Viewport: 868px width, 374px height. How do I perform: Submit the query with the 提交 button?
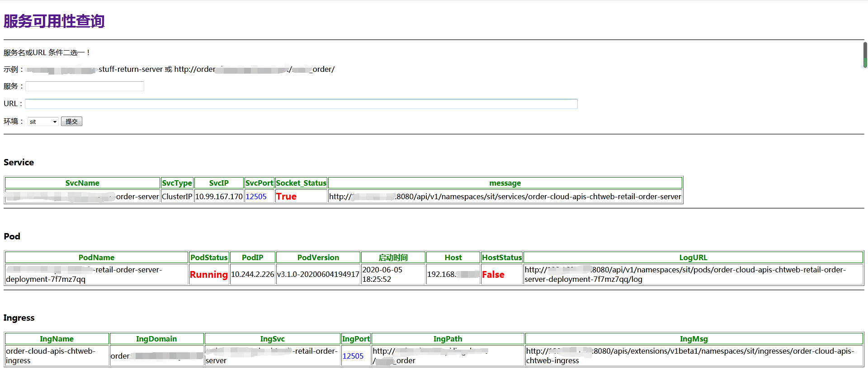(71, 122)
